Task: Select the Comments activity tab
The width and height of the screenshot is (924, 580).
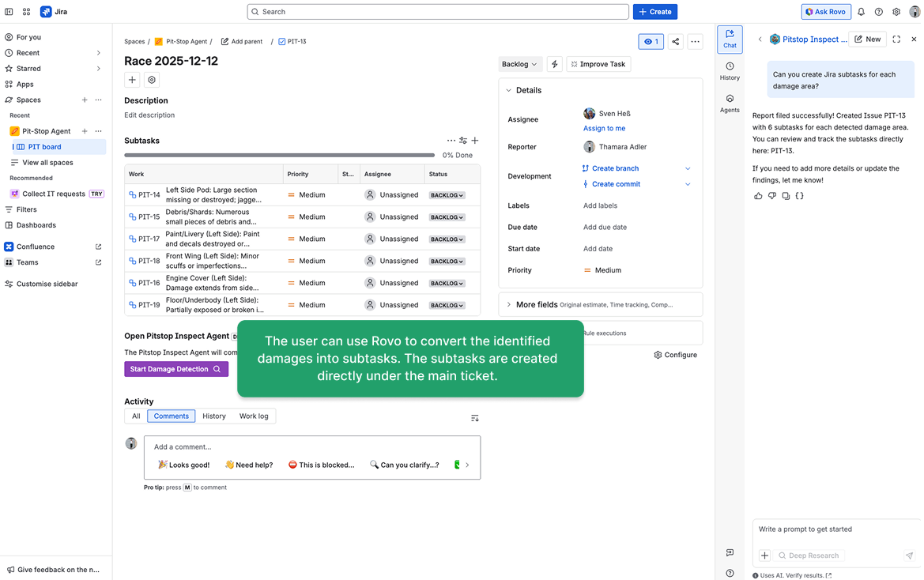Action: 172,416
